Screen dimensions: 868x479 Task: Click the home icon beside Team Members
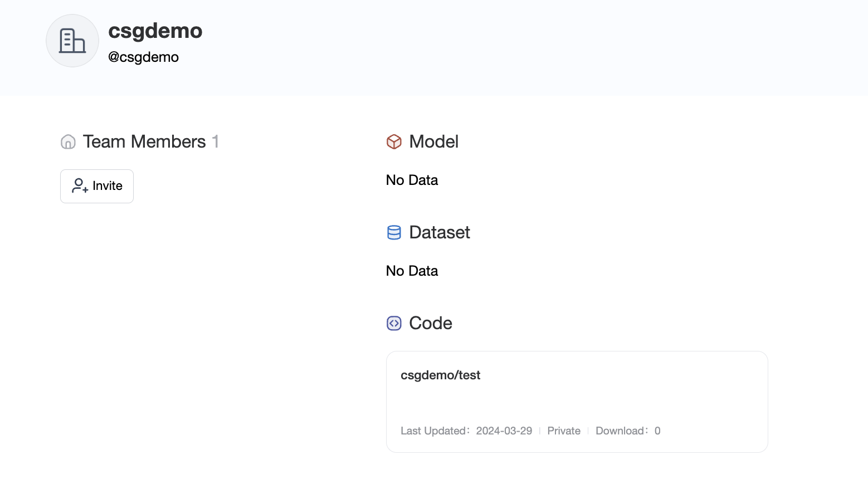[67, 142]
